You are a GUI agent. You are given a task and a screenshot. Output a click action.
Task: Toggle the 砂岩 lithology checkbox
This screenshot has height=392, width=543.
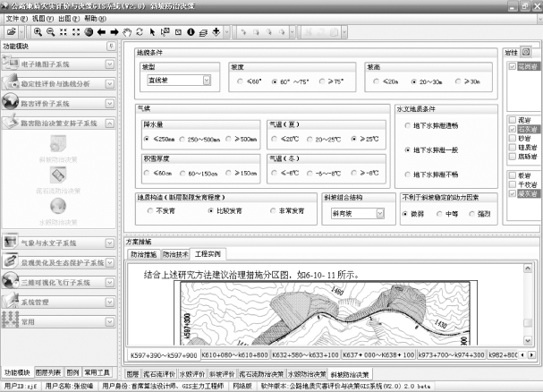(513, 139)
